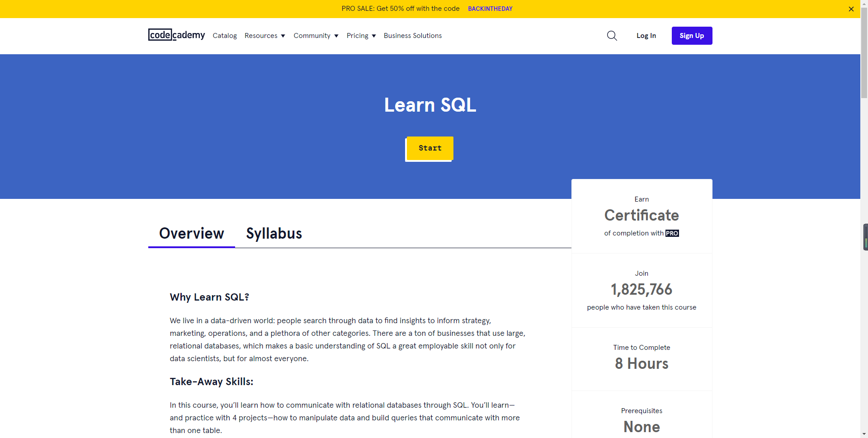Click the Learn SQL heading
The width and height of the screenshot is (868, 438).
pos(430,105)
